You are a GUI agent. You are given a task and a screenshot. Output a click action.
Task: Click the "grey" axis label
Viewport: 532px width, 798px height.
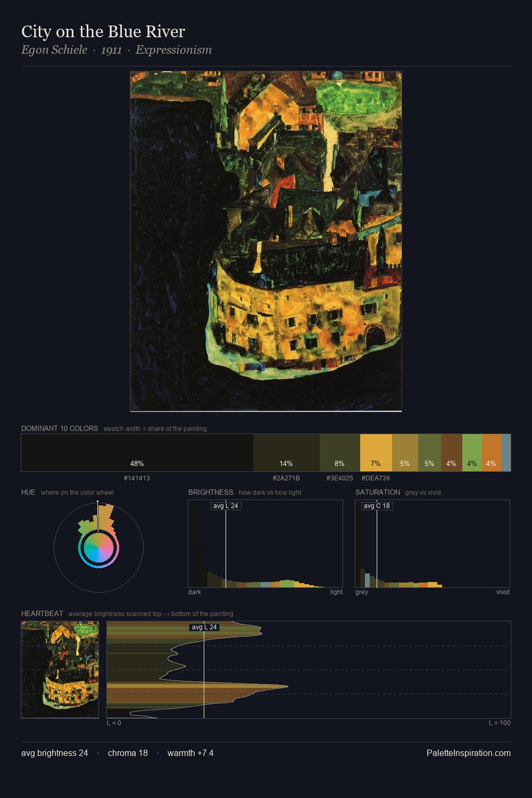click(x=362, y=592)
